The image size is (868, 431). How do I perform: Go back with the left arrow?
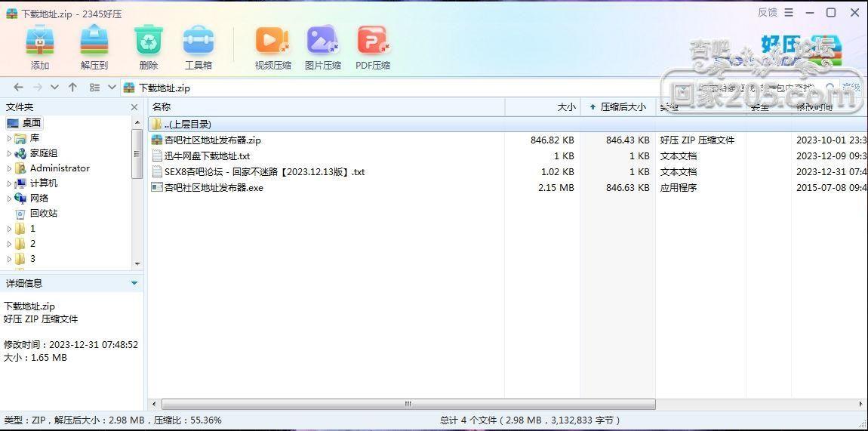[x=18, y=88]
